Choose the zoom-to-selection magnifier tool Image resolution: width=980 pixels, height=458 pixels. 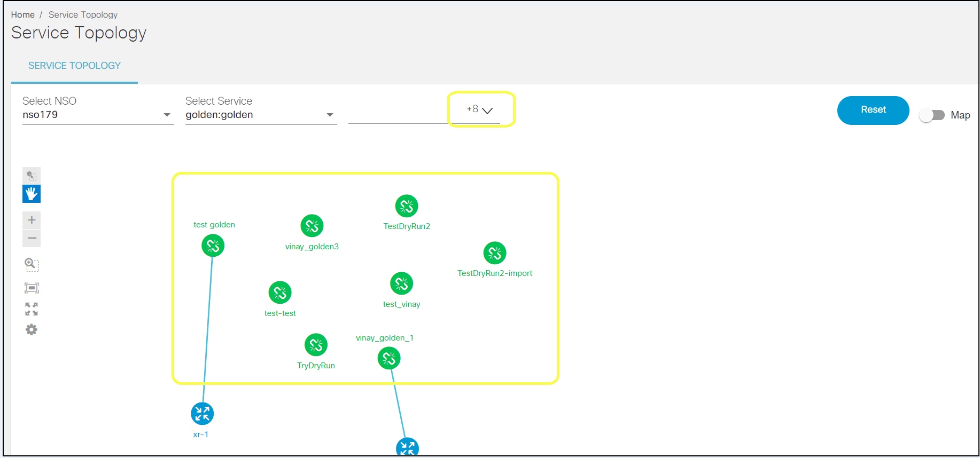click(32, 265)
